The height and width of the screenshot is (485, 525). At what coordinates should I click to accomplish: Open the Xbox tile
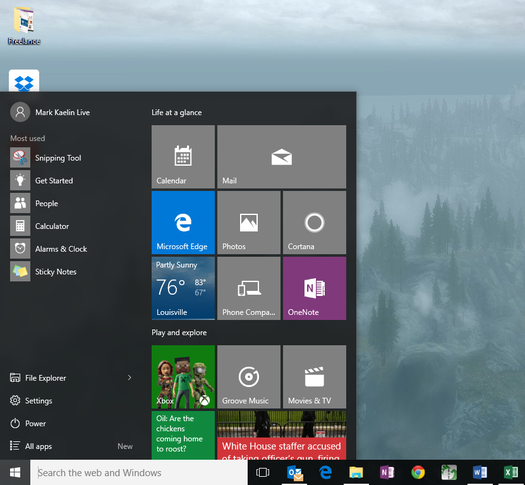[x=183, y=377]
